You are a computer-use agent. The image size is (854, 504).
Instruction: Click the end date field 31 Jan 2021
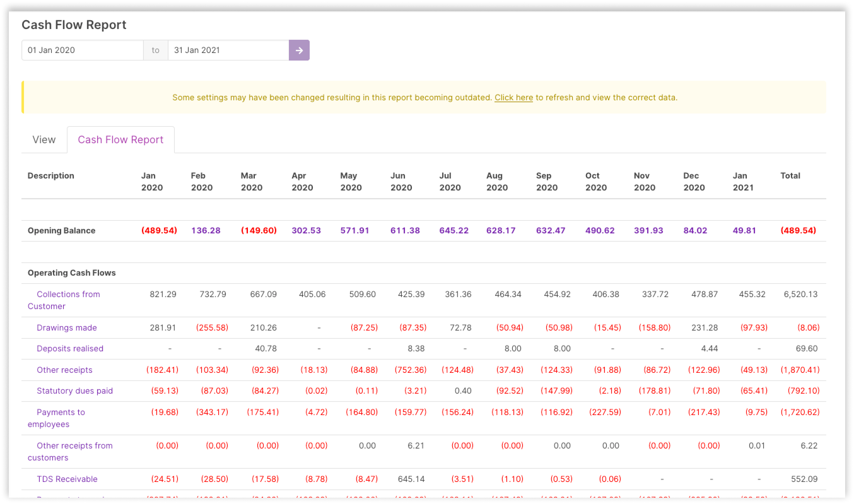coord(228,50)
